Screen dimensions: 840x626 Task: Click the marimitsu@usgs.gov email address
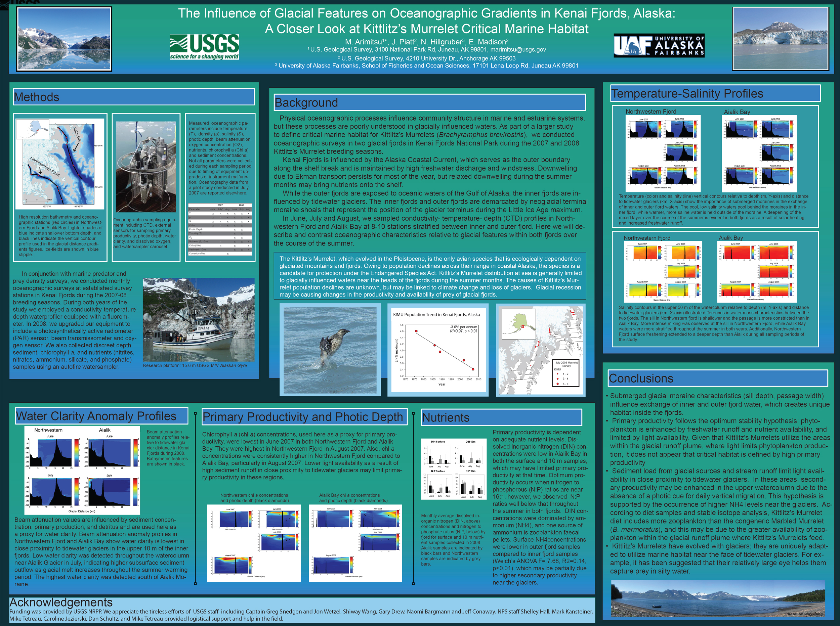pyautogui.click(x=518, y=50)
